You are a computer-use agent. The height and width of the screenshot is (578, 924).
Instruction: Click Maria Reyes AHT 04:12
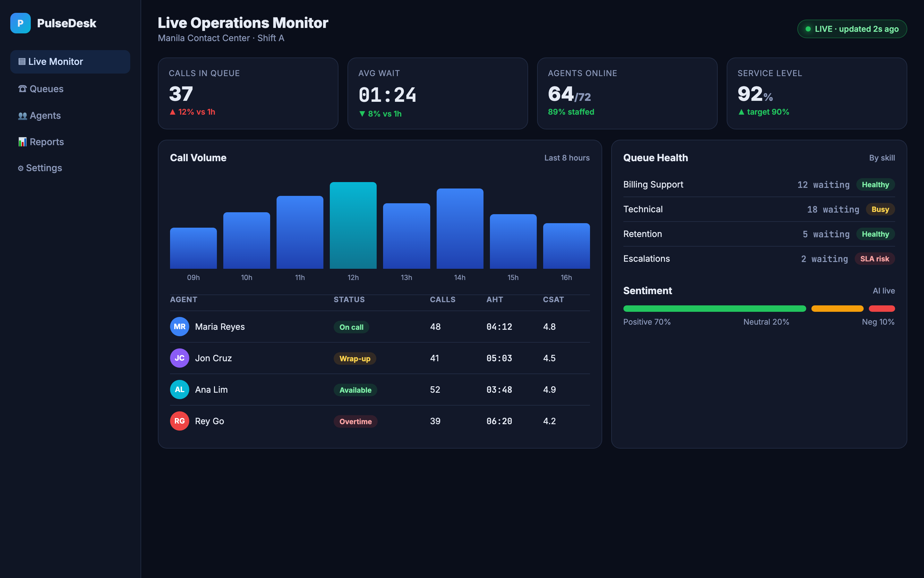click(x=499, y=327)
